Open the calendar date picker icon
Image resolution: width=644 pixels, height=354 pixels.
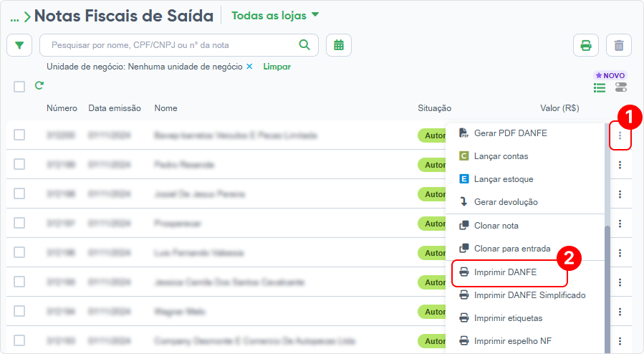click(x=338, y=45)
